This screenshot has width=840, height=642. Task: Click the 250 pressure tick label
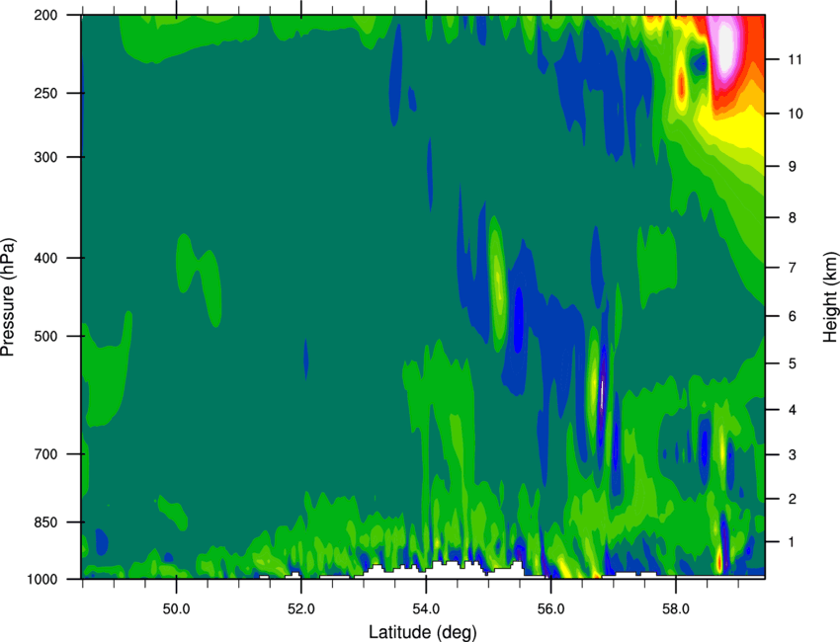coord(46,93)
